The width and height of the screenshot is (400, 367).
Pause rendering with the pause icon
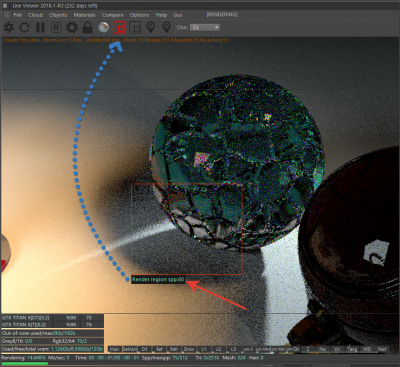40,27
